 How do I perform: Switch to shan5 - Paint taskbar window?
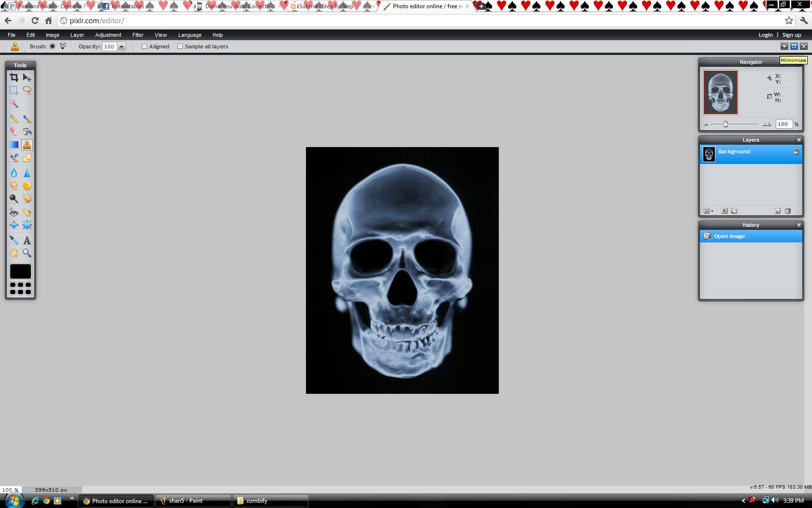[x=193, y=501]
